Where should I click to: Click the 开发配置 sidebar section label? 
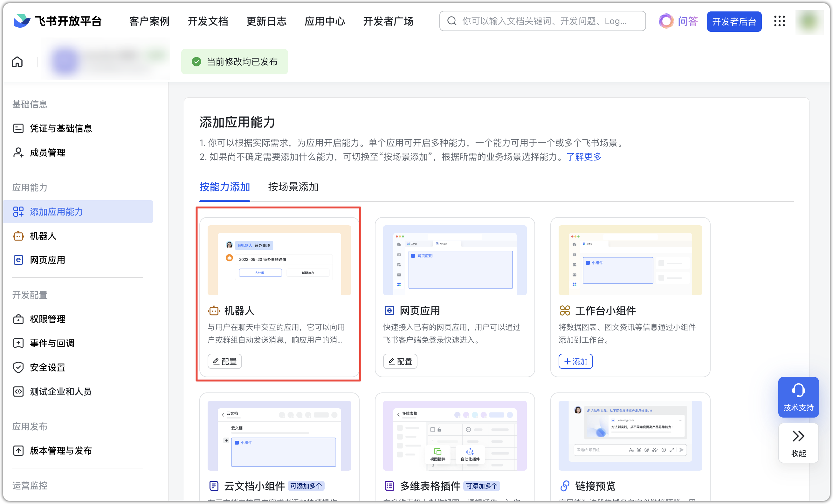[30, 295]
